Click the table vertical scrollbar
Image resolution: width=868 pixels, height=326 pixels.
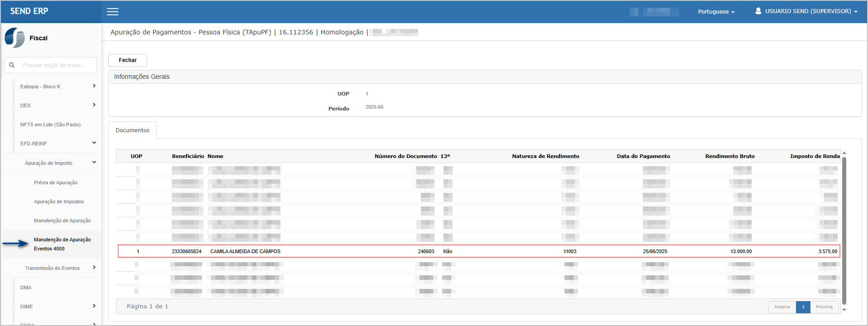pyautogui.click(x=844, y=230)
